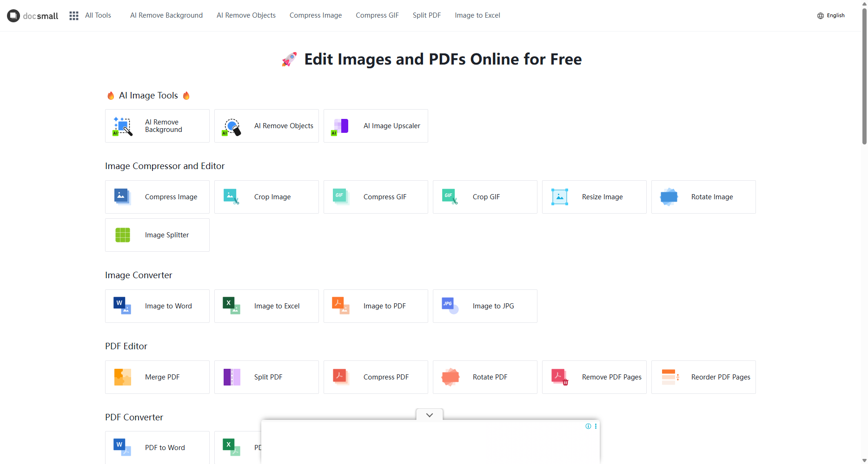
Task: Click the PDF to Word icon
Action: [x=122, y=448]
